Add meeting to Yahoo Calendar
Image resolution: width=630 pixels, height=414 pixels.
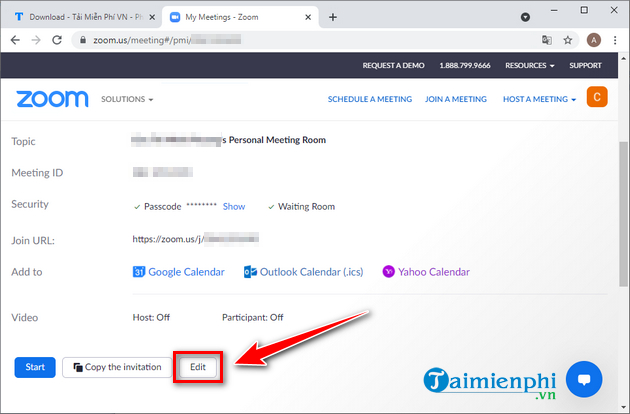tap(434, 272)
